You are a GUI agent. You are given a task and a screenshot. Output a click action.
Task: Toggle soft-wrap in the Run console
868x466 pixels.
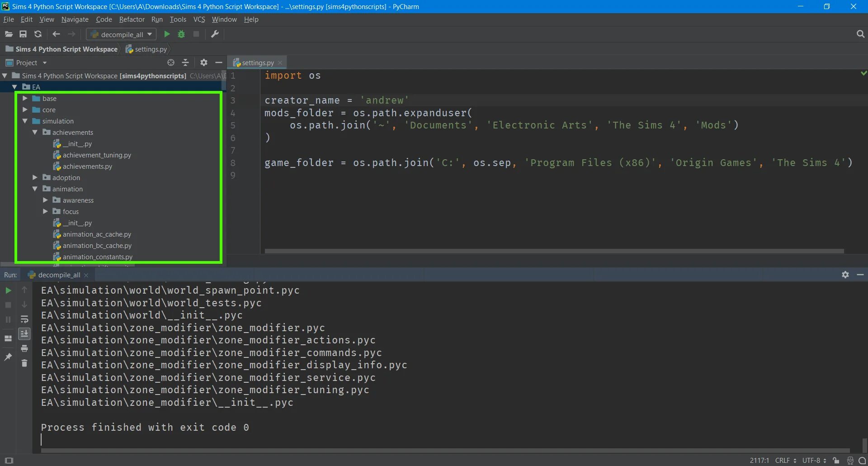[x=24, y=319]
